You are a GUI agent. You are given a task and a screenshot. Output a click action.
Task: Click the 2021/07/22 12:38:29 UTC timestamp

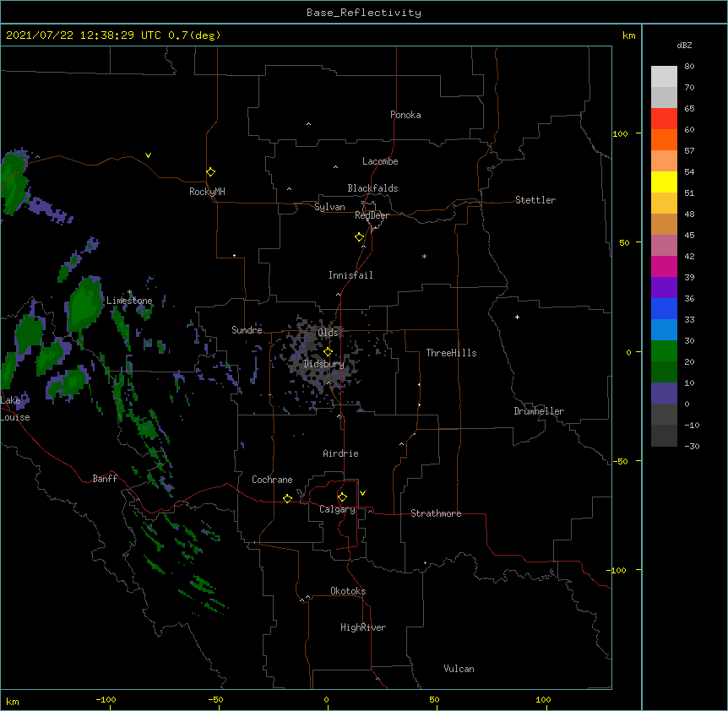pos(84,35)
